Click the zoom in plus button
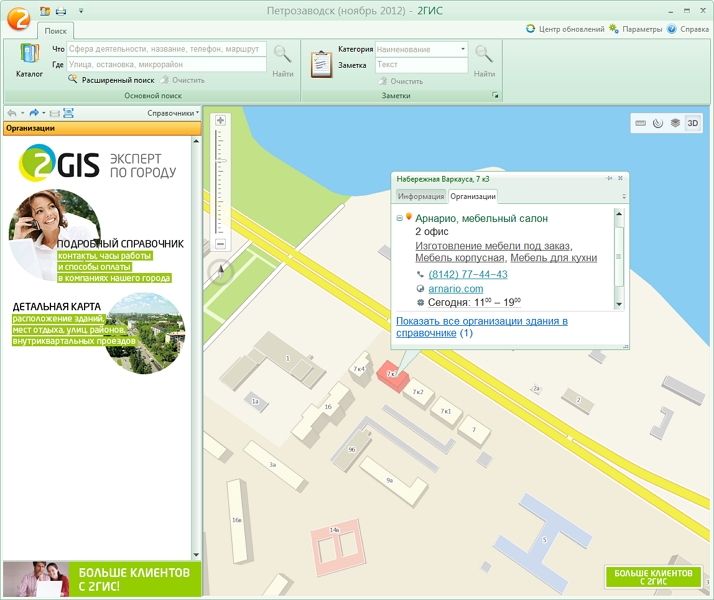 (x=221, y=121)
